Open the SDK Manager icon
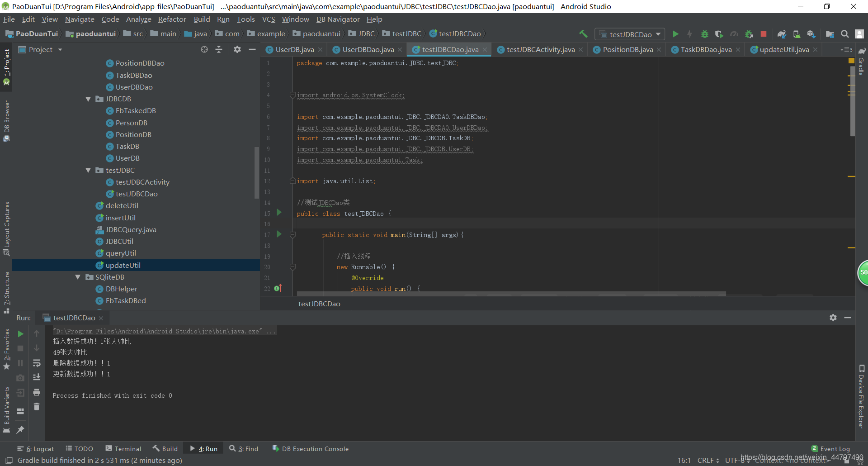Image resolution: width=868 pixels, height=466 pixels. click(x=811, y=34)
